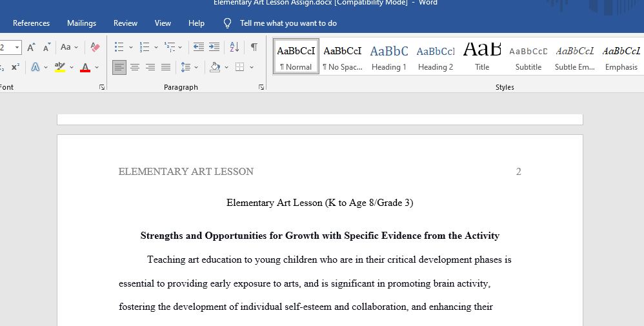Viewport: 644px width, 326px height.
Task: Click the title line Elementary Art Lesson (K to Age 8/Grade 3)
Action: (x=320, y=203)
